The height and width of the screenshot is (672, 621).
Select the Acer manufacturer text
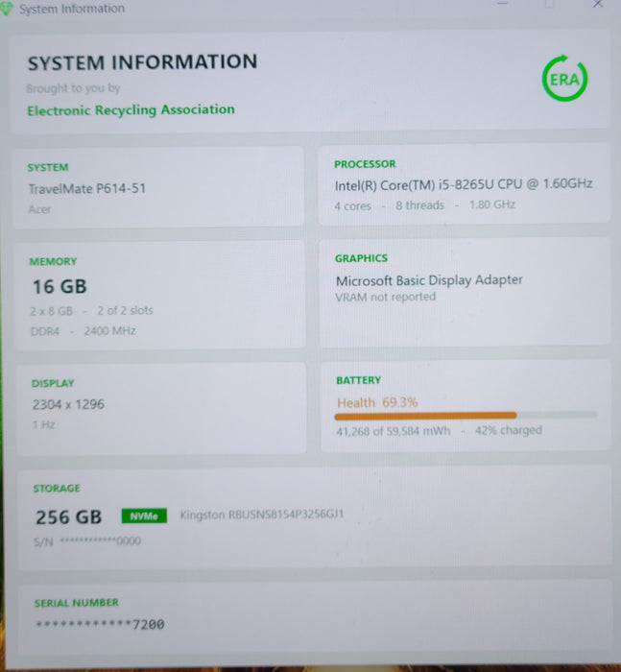point(39,209)
